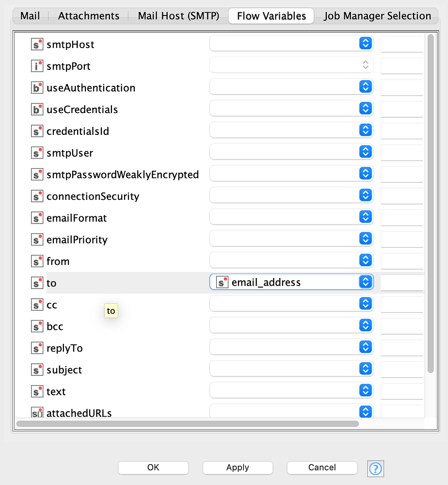Click the horizontal scrollbar at list bottom

coord(187,423)
